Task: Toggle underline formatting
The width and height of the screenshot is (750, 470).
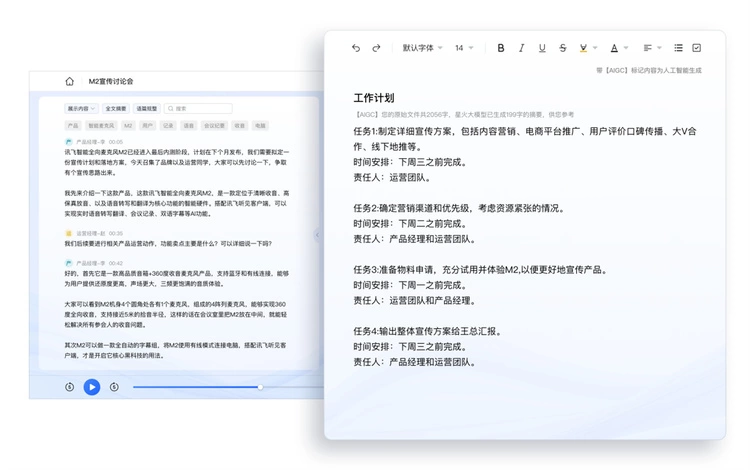Action: click(542, 48)
